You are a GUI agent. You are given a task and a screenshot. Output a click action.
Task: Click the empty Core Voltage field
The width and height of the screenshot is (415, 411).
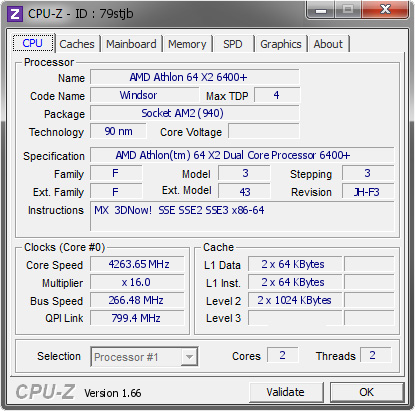point(264,131)
